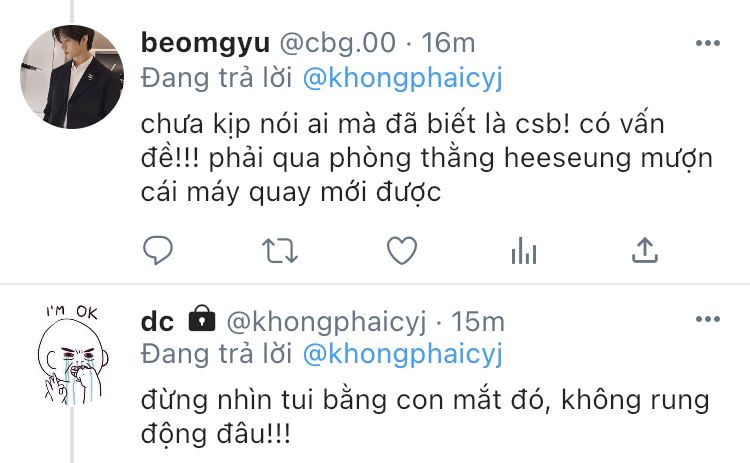The height and width of the screenshot is (463, 750).
Task: Open @khongphaicyj mention in beomgyu's reply
Action: [x=403, y=78]
